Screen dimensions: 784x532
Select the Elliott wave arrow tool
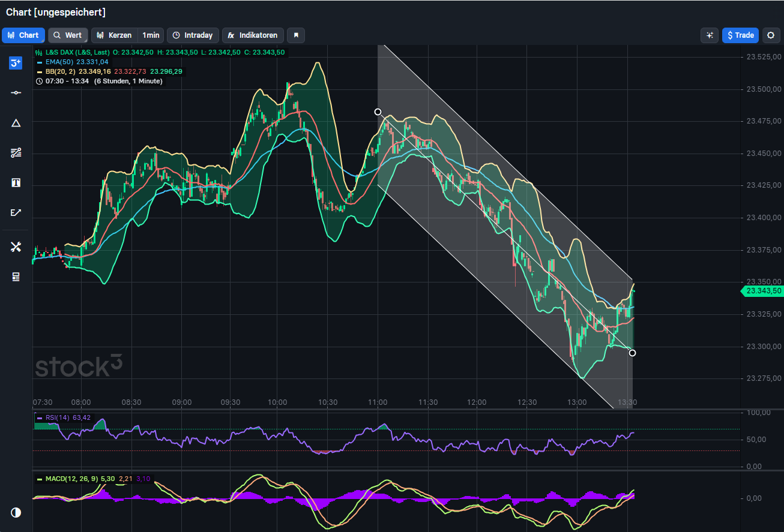pyautogui.click(x=16, y=212)
